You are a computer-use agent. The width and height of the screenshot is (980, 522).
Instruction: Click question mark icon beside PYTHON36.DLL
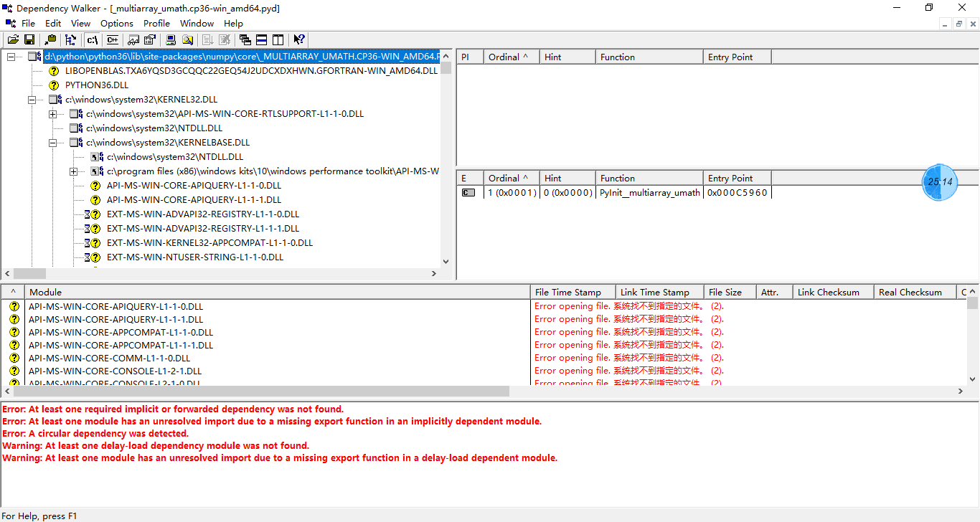(54, 85)
